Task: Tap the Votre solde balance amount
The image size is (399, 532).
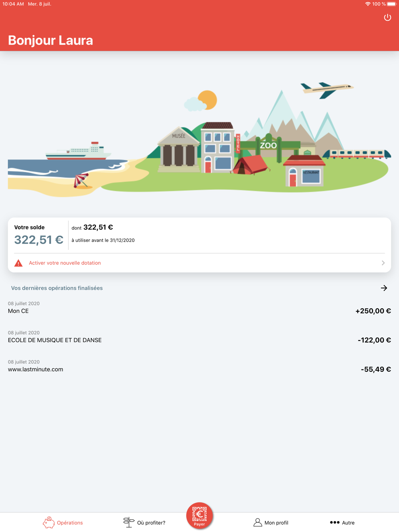Action: tap(39, 240)
